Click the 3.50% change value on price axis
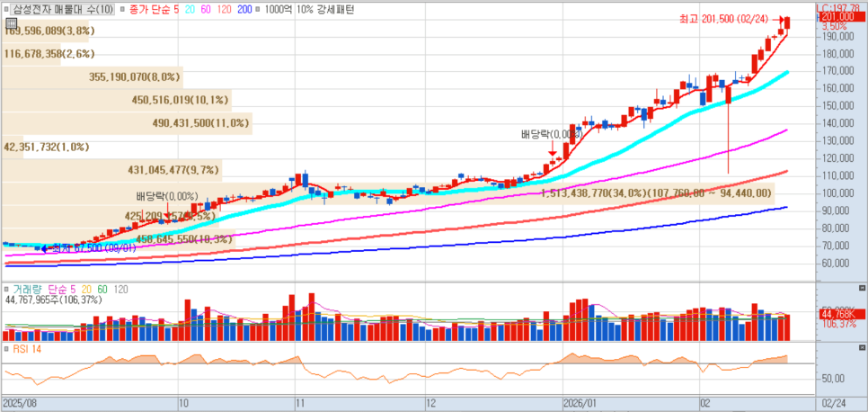This screenshot has height=412, width=868. click(x=834, y=26)
